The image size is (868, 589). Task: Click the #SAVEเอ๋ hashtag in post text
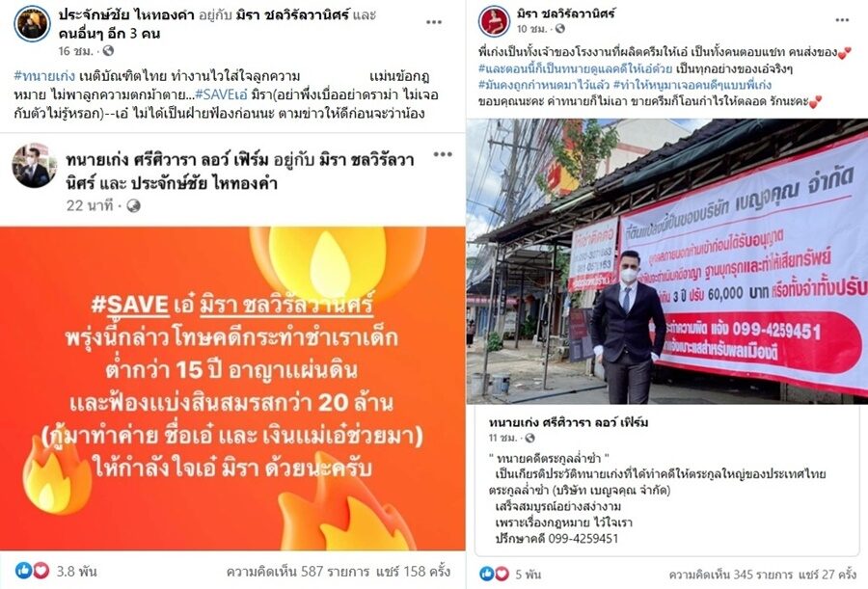click(x=221, y=94)
